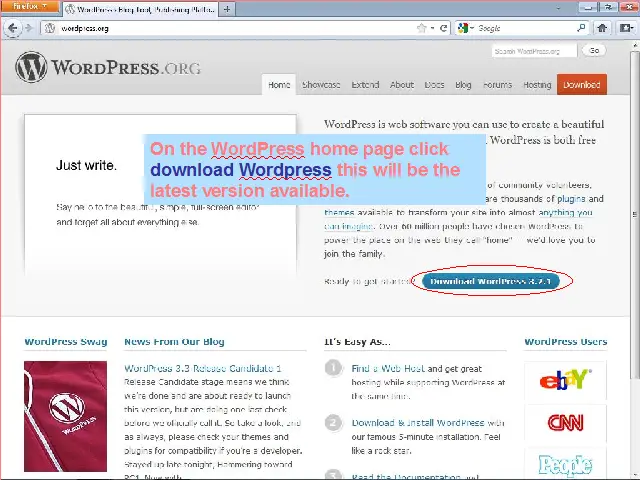Select the WordPress Blog Tool browser tab
Image resolution: width=640 pixels, height=480 pixels.
tap(141, 9)
